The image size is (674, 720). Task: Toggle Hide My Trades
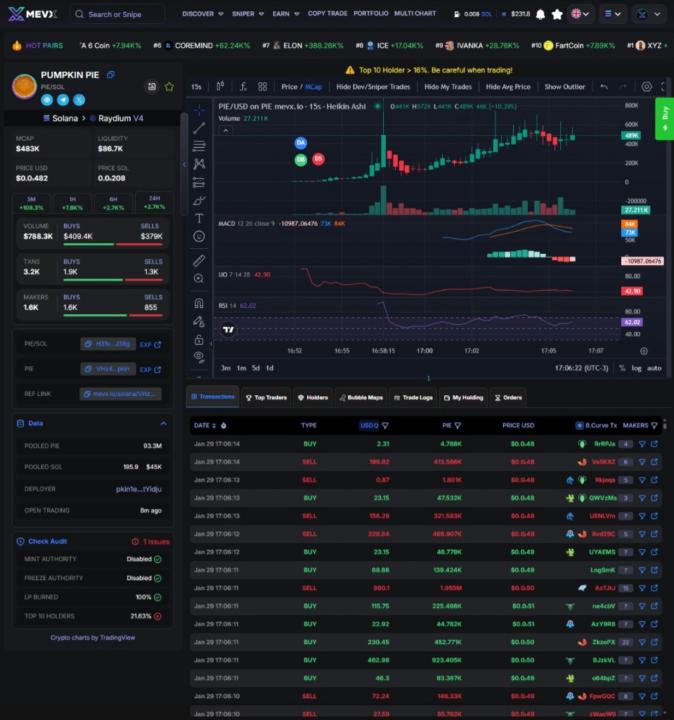pos(448,87)
